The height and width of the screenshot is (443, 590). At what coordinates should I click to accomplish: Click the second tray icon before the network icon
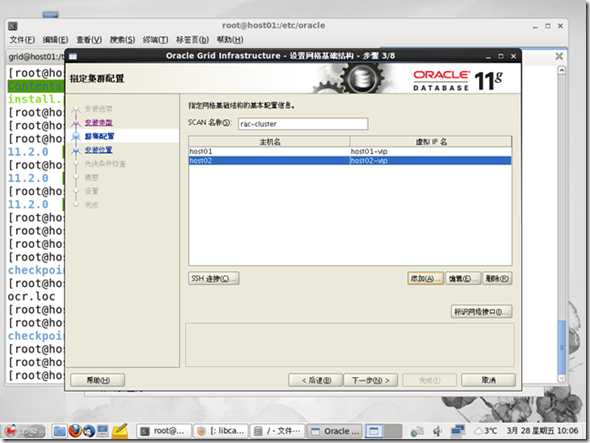(437, 431)
